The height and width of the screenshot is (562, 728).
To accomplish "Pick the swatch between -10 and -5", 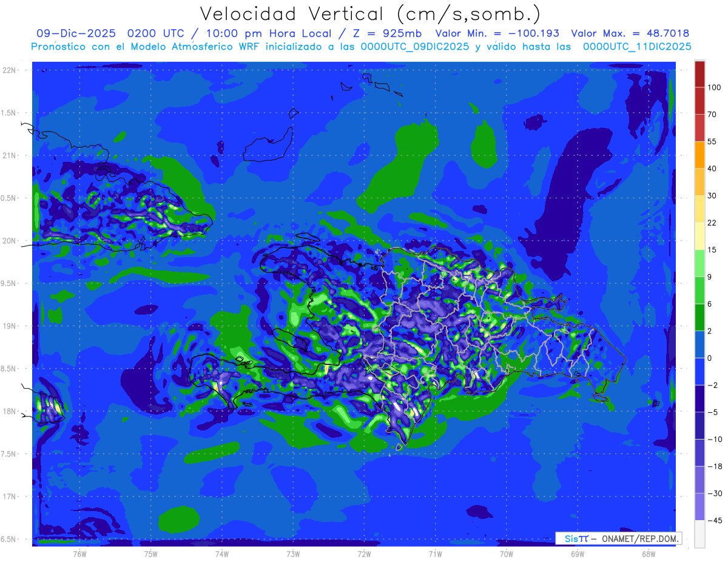I will pos(699,426).
